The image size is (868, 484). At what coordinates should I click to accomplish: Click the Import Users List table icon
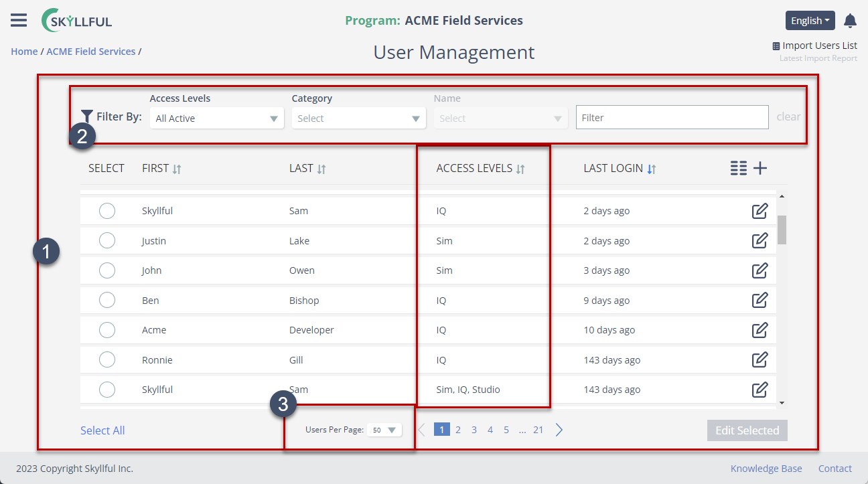tap(776, 46)
